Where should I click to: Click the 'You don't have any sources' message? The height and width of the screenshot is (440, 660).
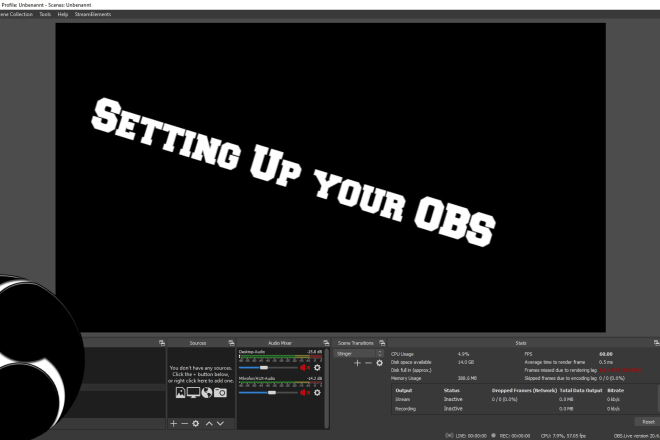[201, 374]
